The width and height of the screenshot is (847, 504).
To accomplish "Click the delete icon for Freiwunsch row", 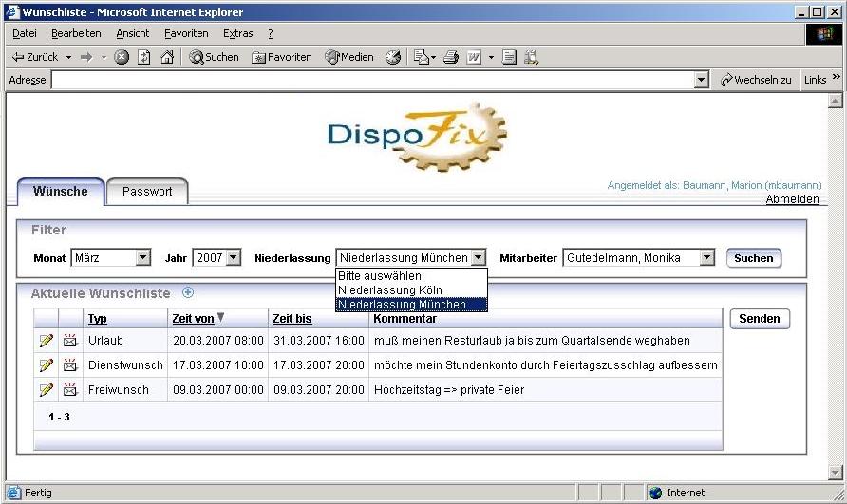I will 69,389.
